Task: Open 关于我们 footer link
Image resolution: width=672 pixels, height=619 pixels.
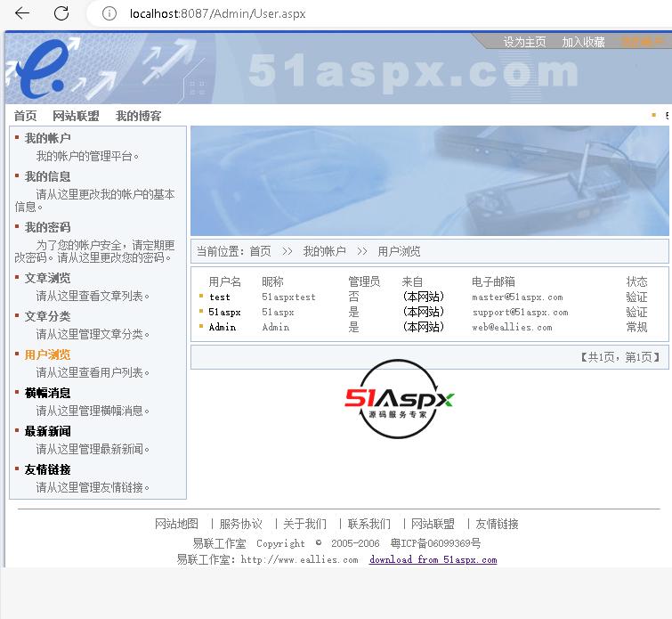Action: (x=304, y=524)
